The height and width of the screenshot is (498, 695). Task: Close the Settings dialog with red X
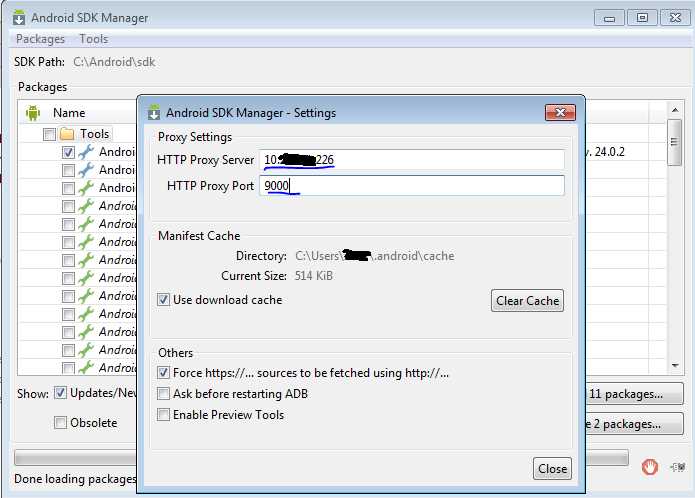coord(560,113)
